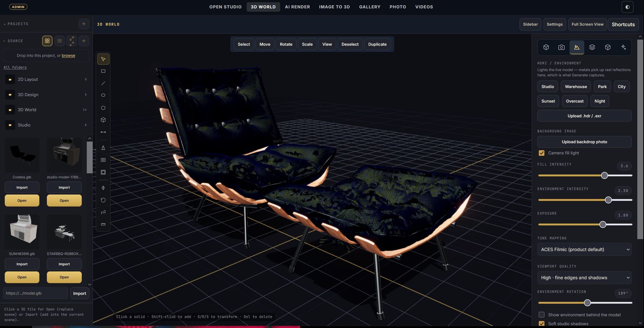
Task: Select the ruler measure tool
Action: tap(103, 224)
